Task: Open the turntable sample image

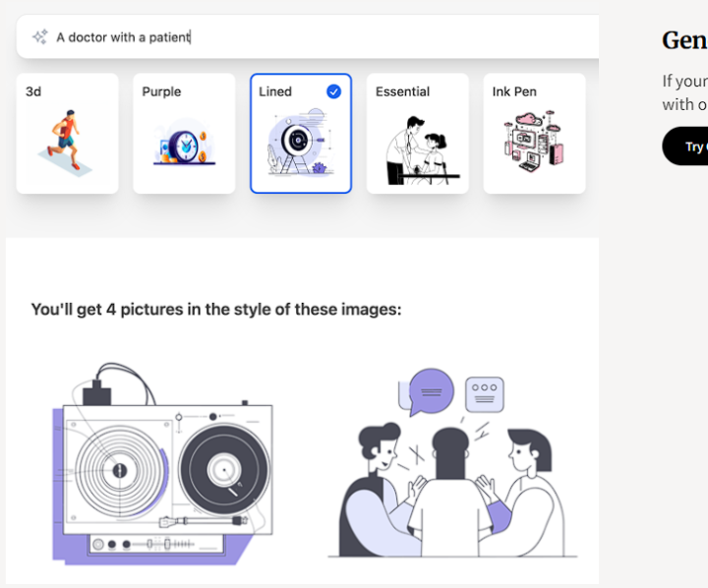Action: (x=161, y=462)
